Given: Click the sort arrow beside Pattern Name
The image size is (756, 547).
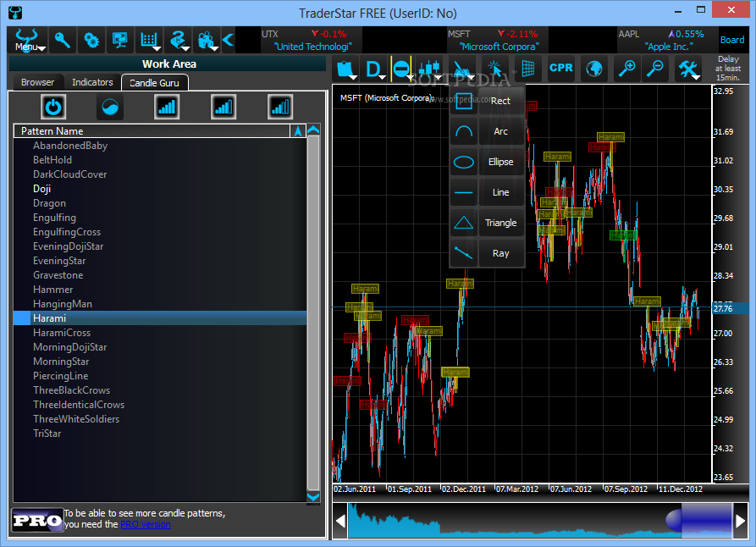Looking at the screenshot, I should (x=298, y=131).
